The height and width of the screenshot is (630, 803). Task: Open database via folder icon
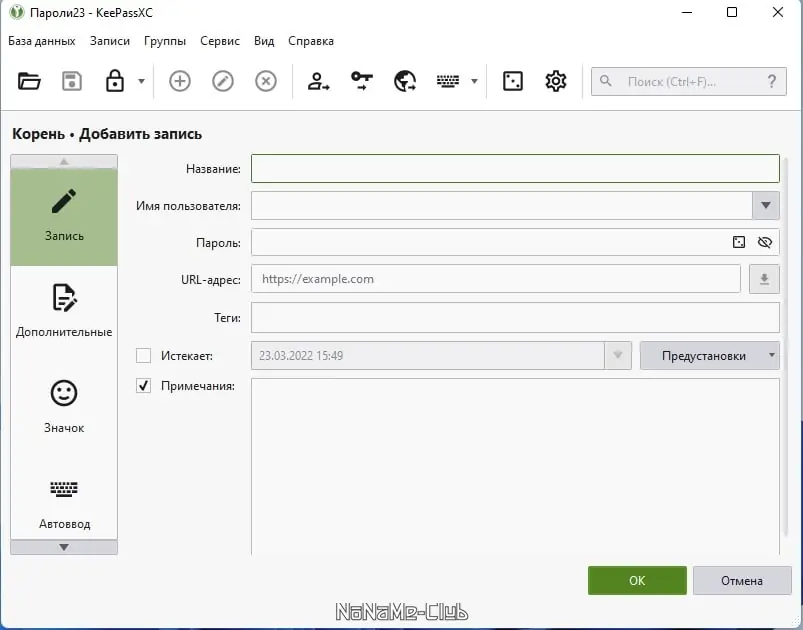[29, 81]
